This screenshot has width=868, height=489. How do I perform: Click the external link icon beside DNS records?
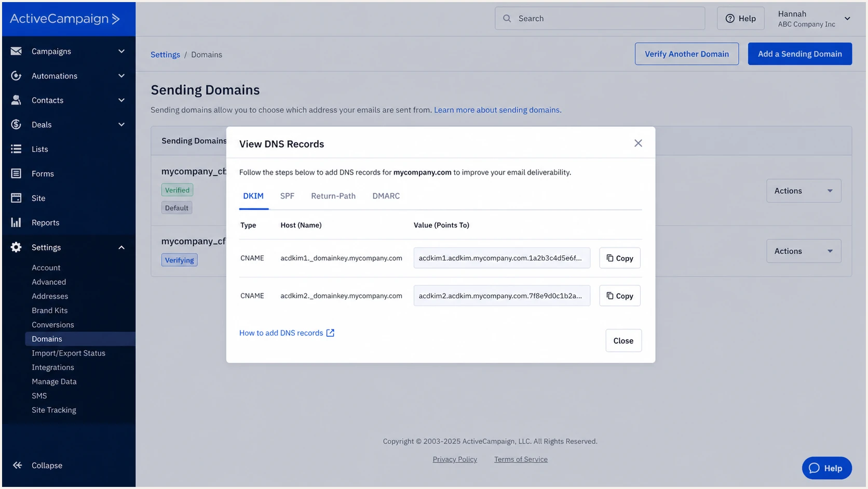tap(330, 333)
